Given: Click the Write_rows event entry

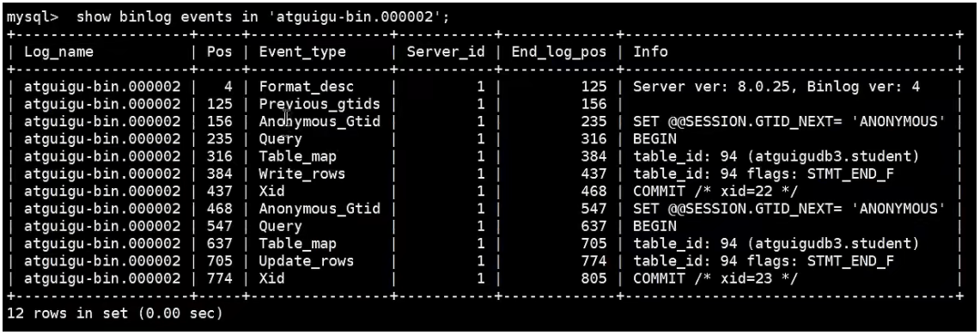Looking at the screenshot, I should pyautogui.click(x=301, y=174).
